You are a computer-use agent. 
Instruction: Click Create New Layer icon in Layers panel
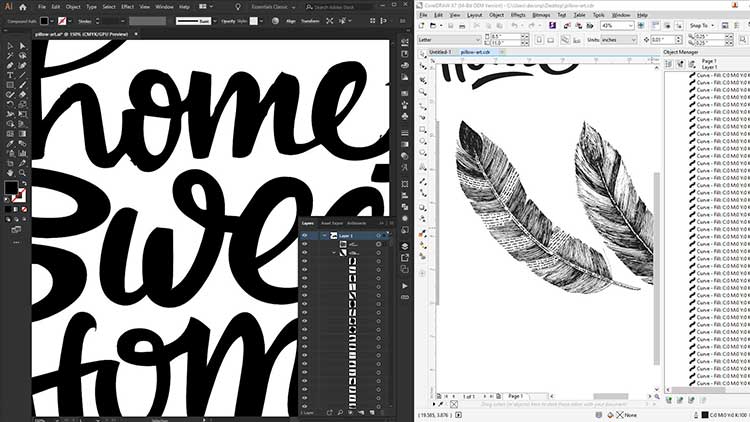(372, 412)
